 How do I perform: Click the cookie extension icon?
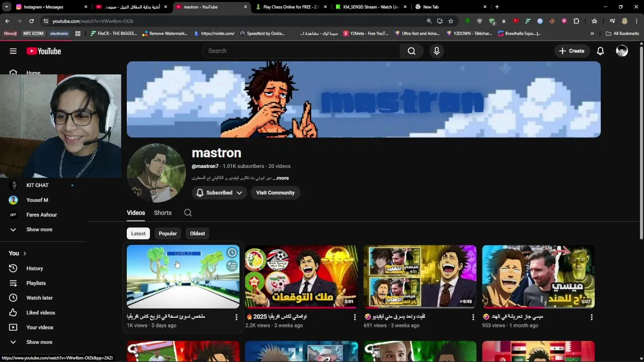pyautogui.click(x=552, y=21)
